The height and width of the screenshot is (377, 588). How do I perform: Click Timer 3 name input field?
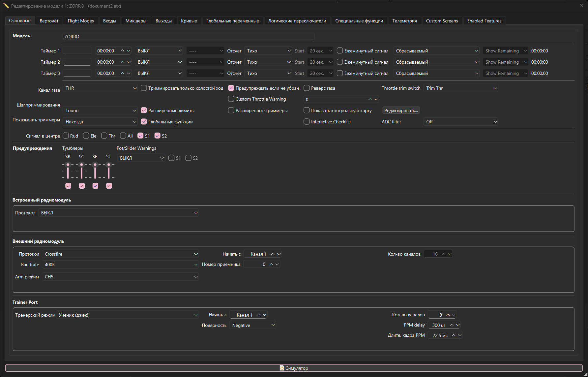click(77, 73)
